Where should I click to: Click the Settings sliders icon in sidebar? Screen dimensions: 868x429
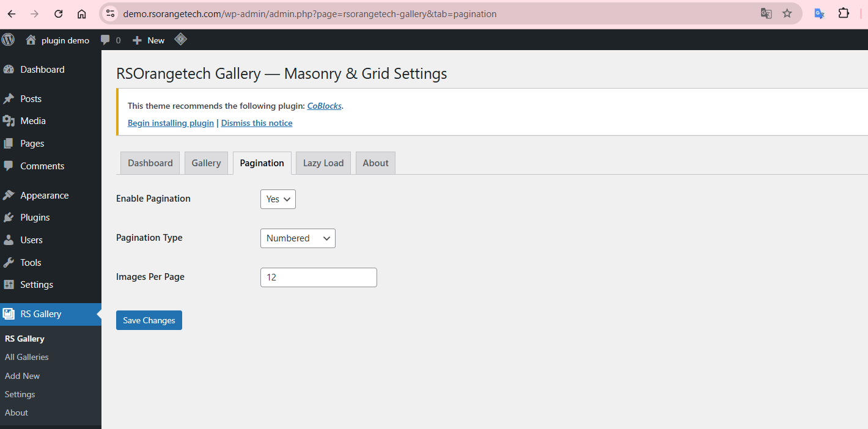tap(9, 285)
